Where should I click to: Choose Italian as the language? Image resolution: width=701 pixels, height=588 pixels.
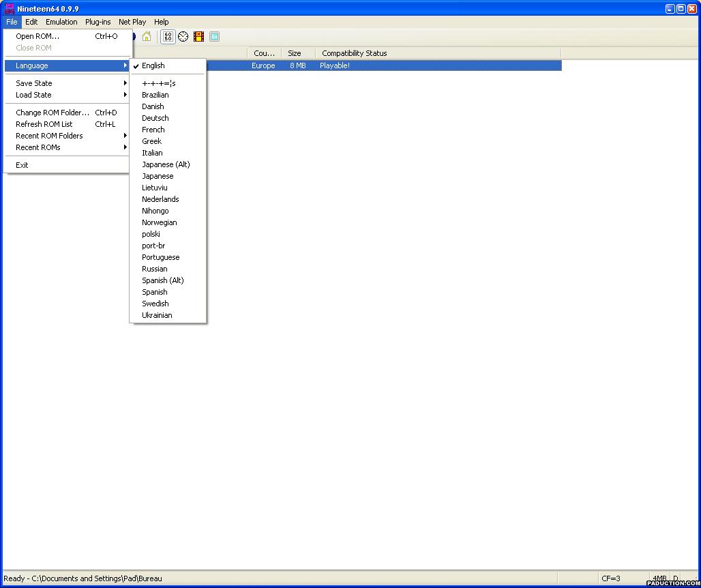(168, 153)
